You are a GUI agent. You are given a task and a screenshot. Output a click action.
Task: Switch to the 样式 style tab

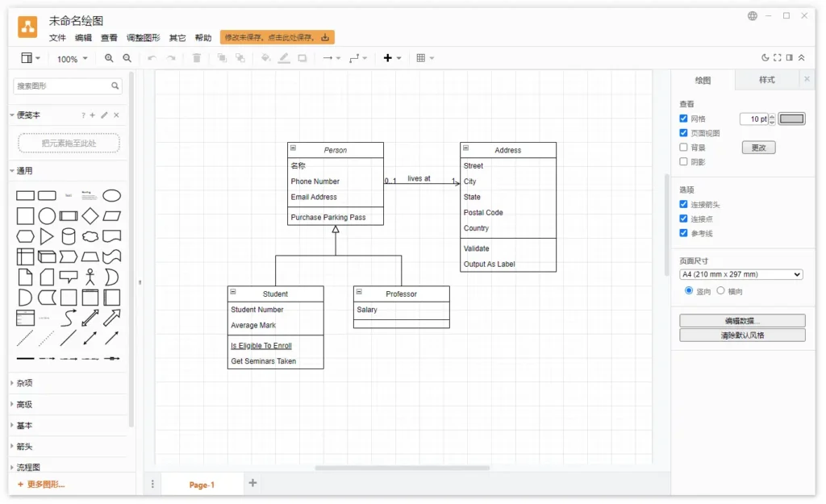(x=766, y=79)
